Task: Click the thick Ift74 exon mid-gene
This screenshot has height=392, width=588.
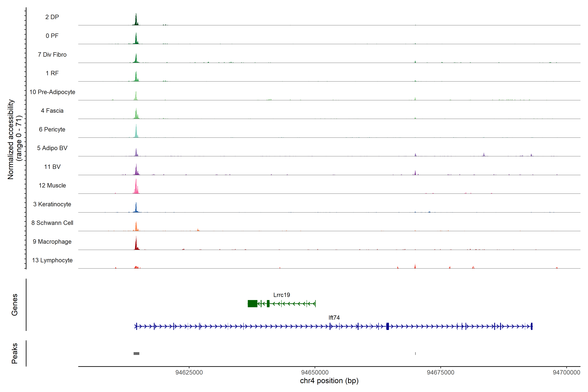Action: click(387, 326)
